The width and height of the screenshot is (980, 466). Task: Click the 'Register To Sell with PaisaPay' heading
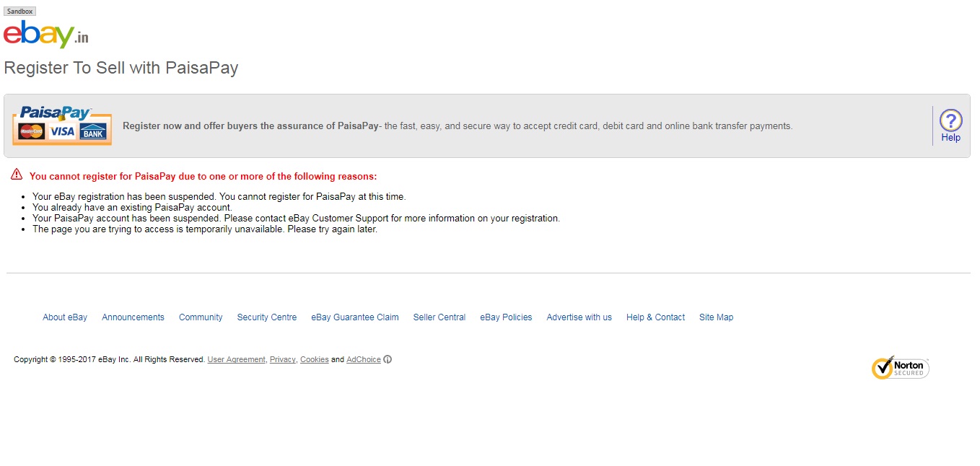click(x=121, y=69)
